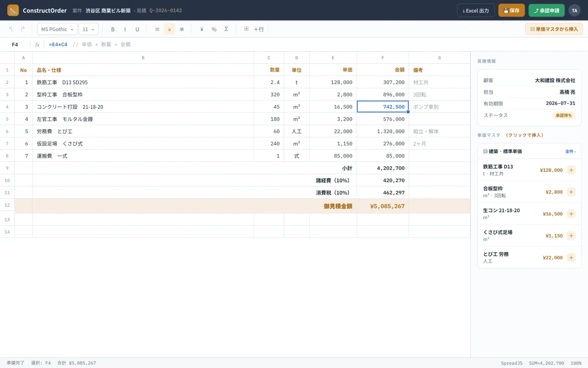Image resolution: width=588 pixels, height=368 pixels.
Task: Undo the last action
Action: (10, 29)
